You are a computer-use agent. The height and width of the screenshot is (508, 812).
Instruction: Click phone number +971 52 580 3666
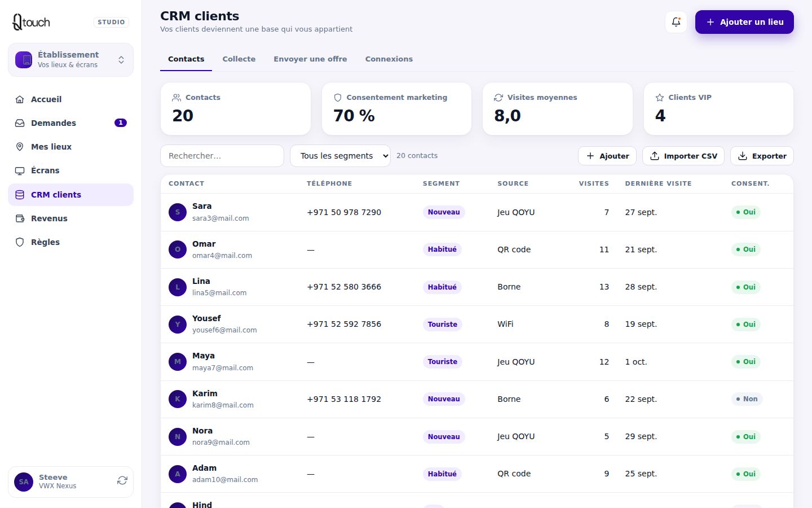point(344,287)
